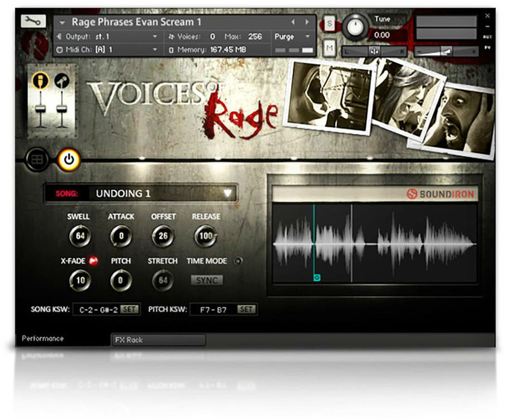The width and height of the screenshot is (508, 420).
Task: Go to previous instrument with left arrow
Action: pos(293,22)
